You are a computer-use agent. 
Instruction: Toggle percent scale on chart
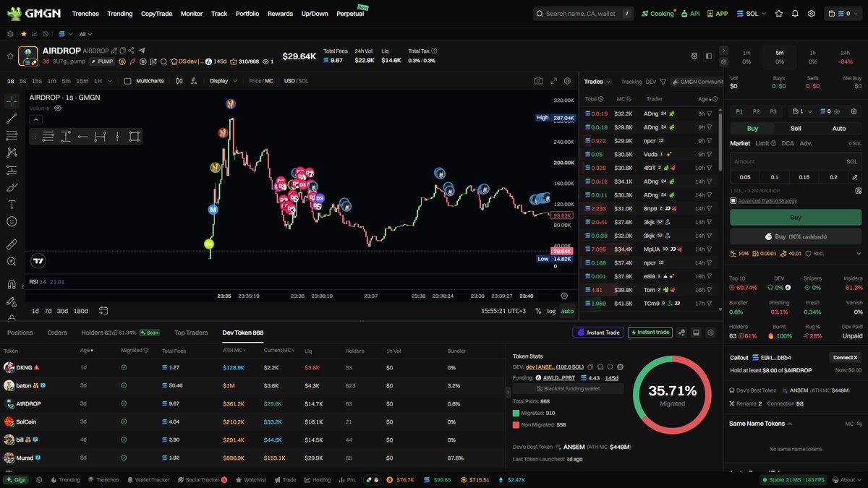538,311
